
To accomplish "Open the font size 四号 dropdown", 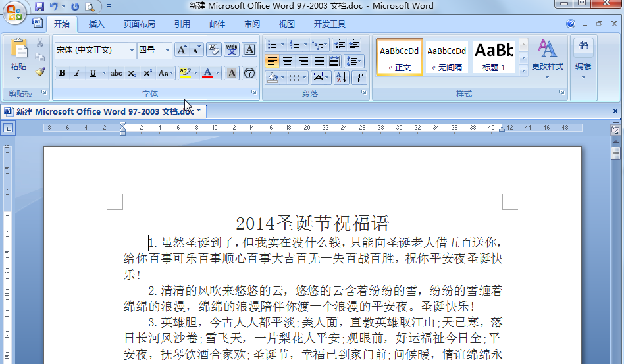I will coord(167,50).
